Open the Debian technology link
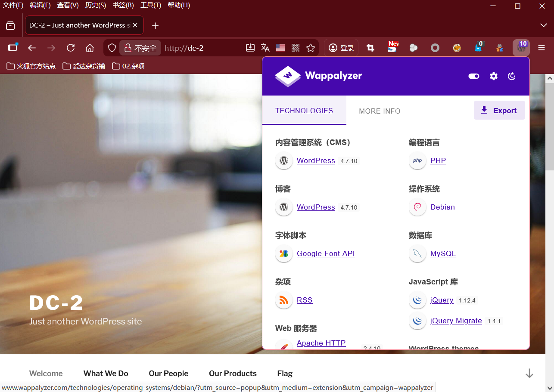 click(x=442, y=207)
